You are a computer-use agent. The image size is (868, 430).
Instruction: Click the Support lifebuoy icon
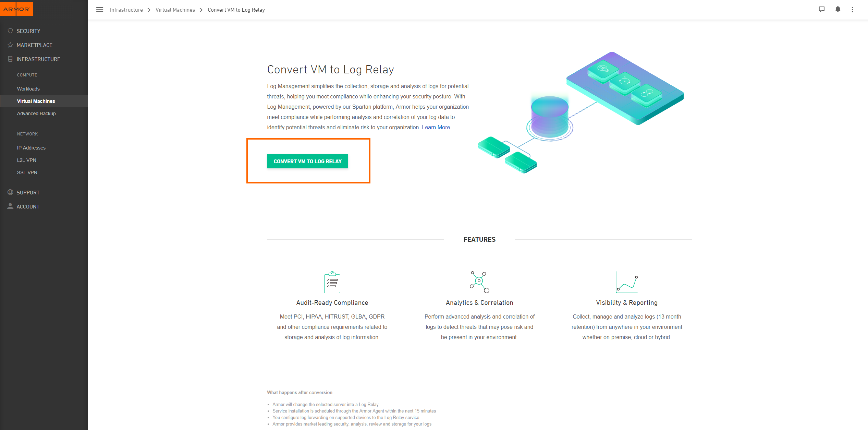(10, 192)
